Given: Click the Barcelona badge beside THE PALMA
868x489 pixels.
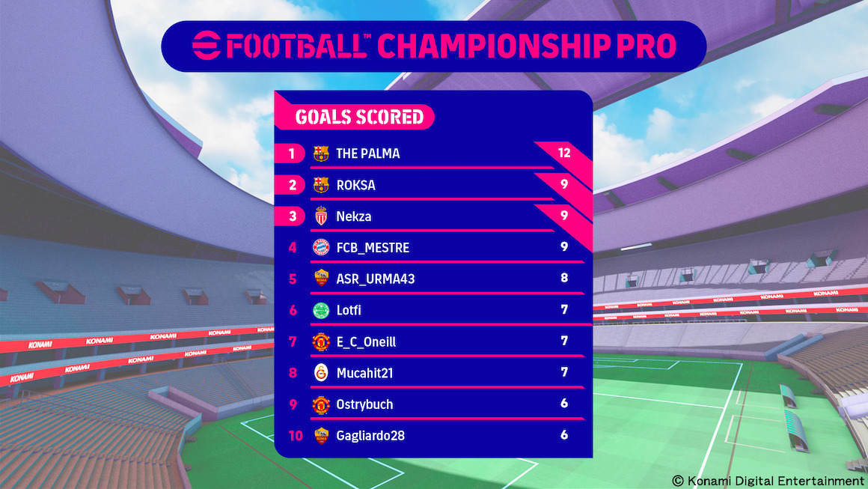Looking at the screenshot, I should tap(320, 154).
